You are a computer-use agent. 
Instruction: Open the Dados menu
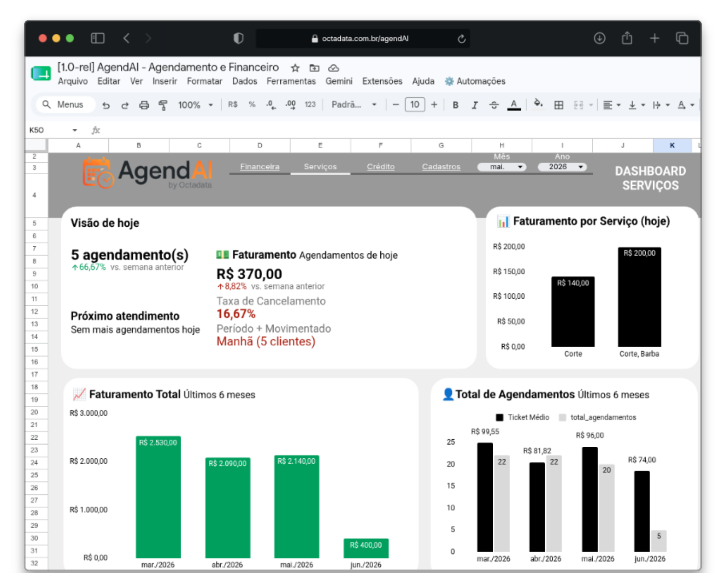click(245, 81)
